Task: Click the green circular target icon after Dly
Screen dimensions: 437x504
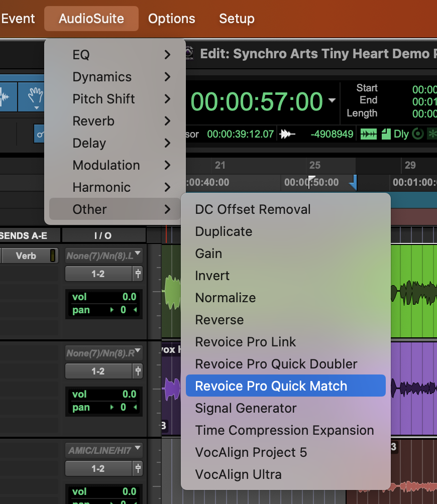Action: pos(417,134)
